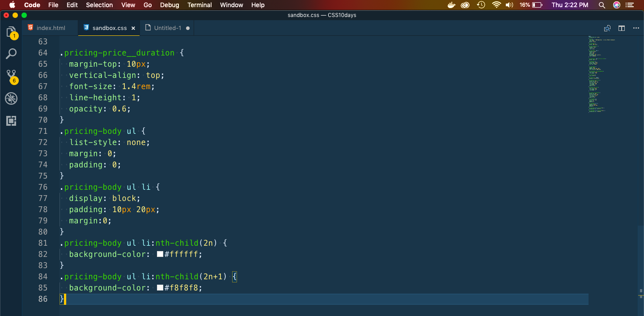The width and height of the screenshot is (644, 316).
Task: Click the Docker whale menu bar icon
Action: (x=452, y=5)
